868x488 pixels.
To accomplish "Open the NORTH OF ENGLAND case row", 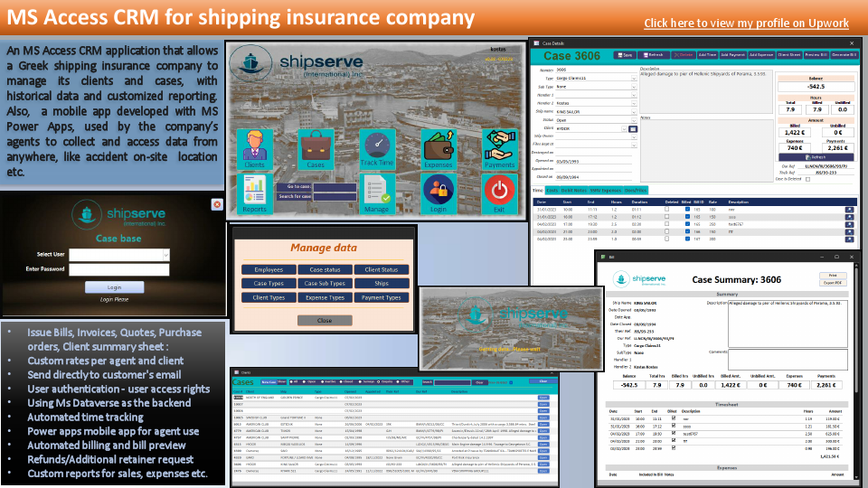I will (x=543, y=398).
